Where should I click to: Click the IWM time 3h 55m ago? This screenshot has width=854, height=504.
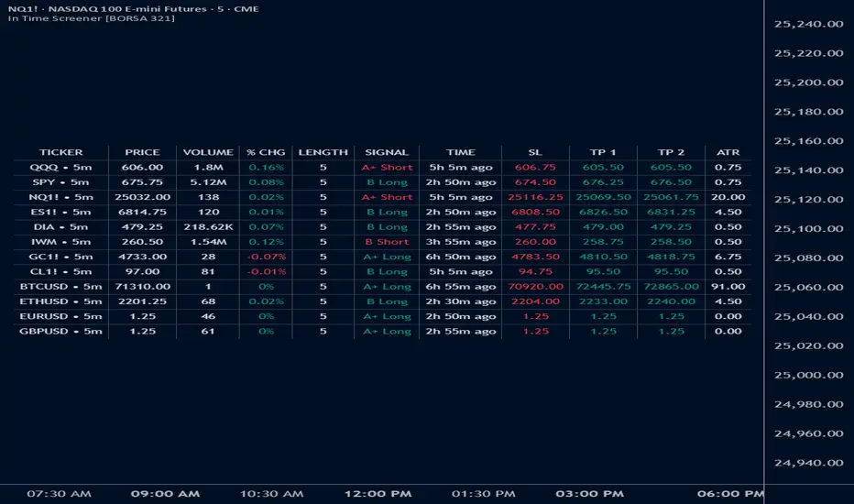coord(461,242)
